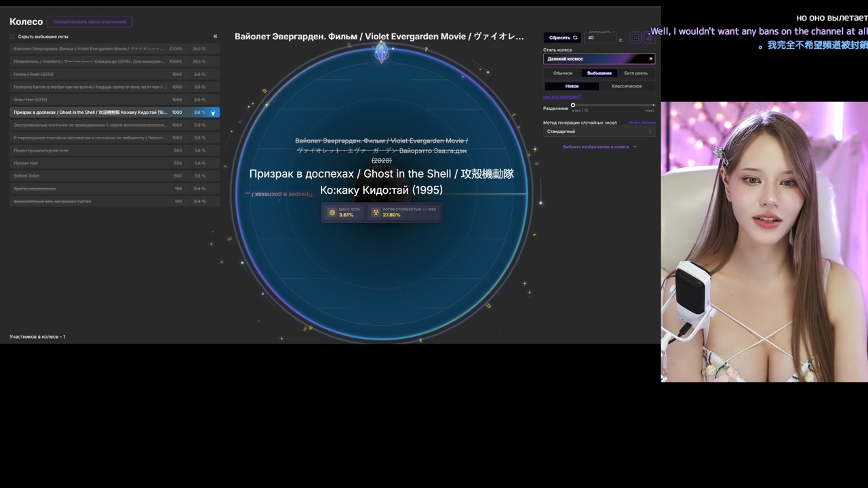Click Импортировать своих участников button
Viewport: 868px width, 488px height.
tap(90, 22)
